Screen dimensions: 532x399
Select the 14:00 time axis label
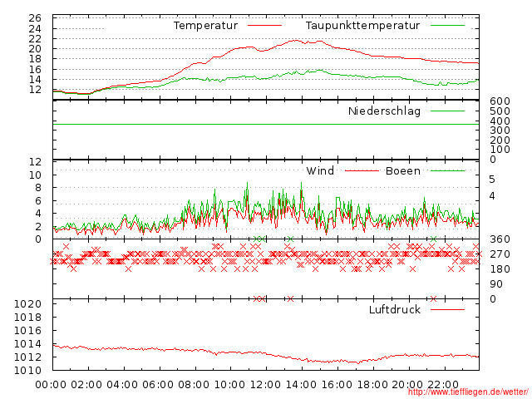coord(301,385)
